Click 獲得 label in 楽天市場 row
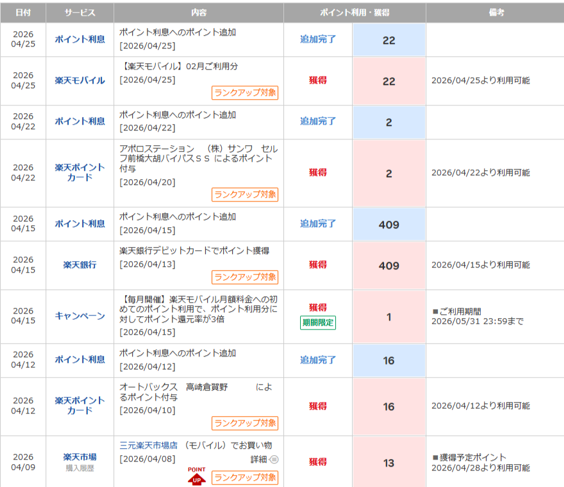The image size is (564, 487). (x=318, y=461)
